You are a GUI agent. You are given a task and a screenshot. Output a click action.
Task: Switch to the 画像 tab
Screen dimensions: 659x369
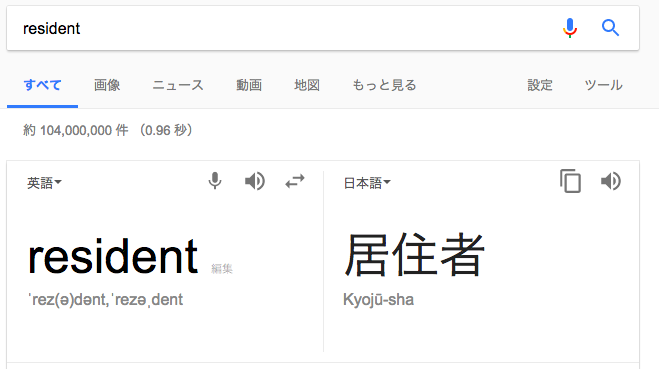(107, 85)
